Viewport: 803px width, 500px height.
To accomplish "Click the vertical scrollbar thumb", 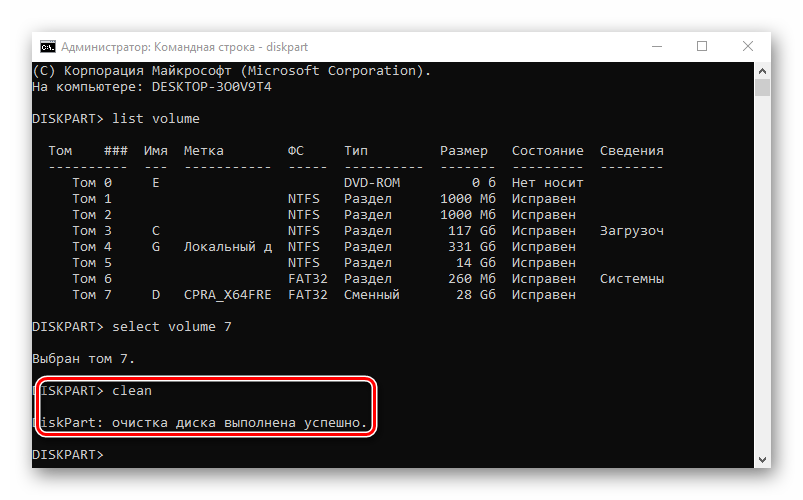I will point(762,89).
